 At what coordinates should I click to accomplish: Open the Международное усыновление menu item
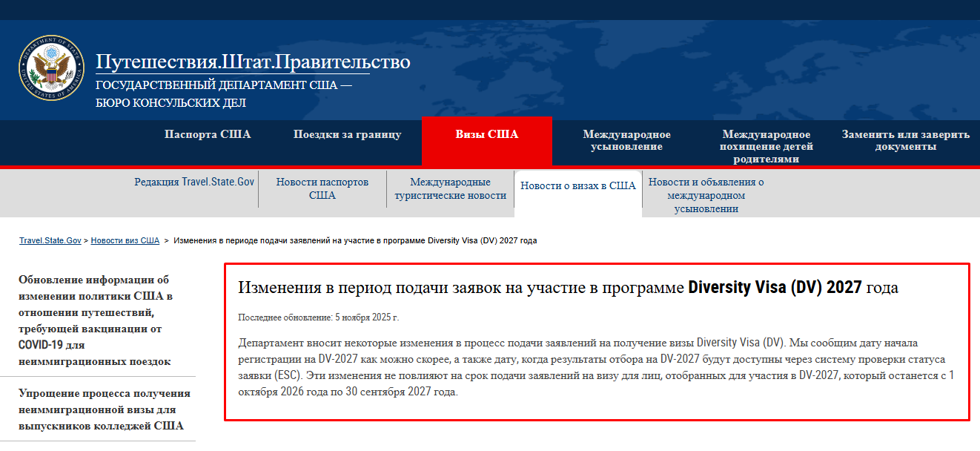(626, 140)
